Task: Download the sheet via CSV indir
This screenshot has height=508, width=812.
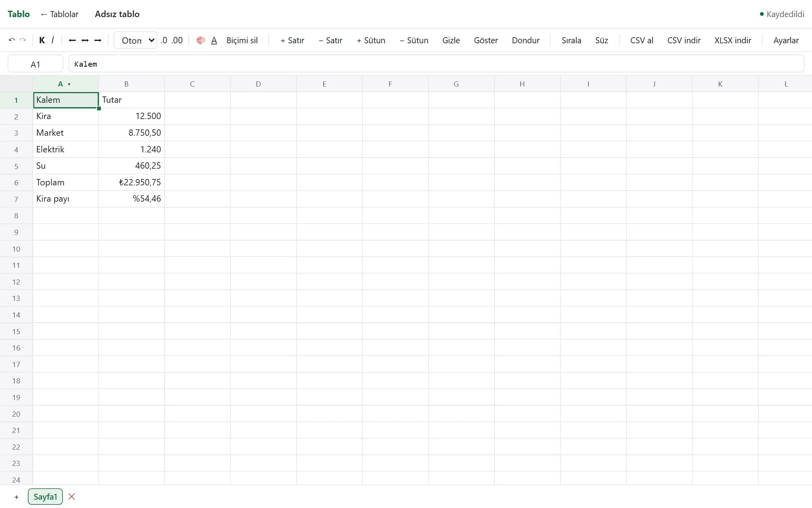Action: pos(684,40)
